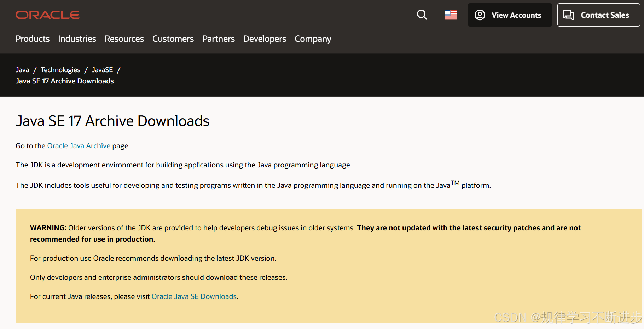
Task: Click the chat icon in Contact Sales
Action: click(569, 15)
